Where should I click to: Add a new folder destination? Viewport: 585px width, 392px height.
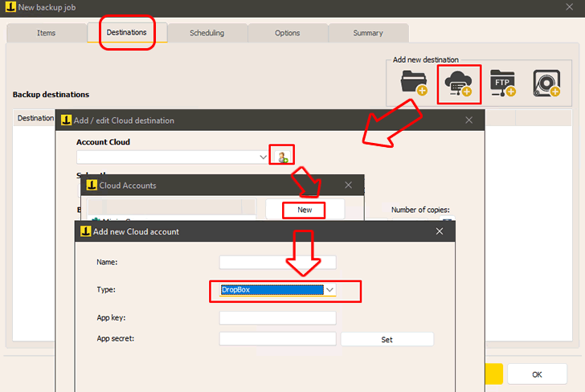414,83
